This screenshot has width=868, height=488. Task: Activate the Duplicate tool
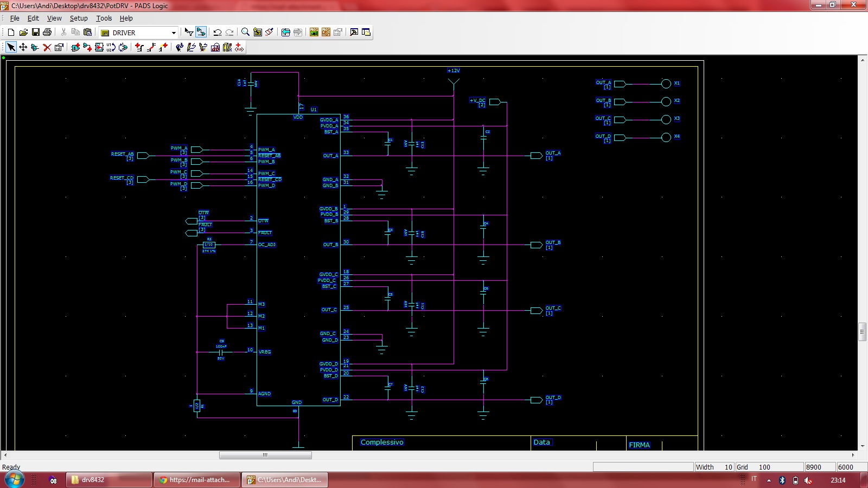click(x=35, y=48)
